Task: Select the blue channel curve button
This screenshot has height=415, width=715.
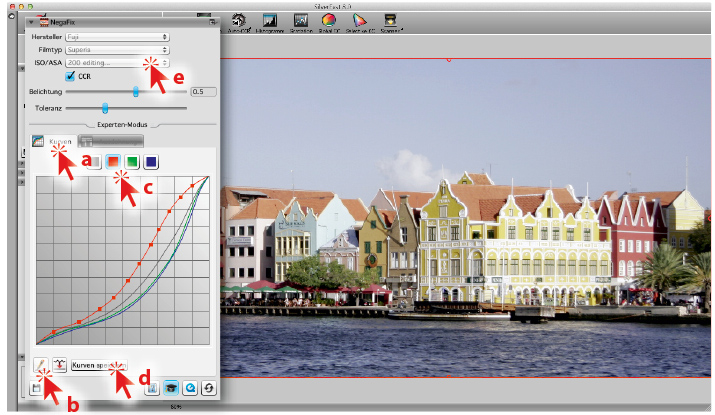Action: tap(149, 161)
